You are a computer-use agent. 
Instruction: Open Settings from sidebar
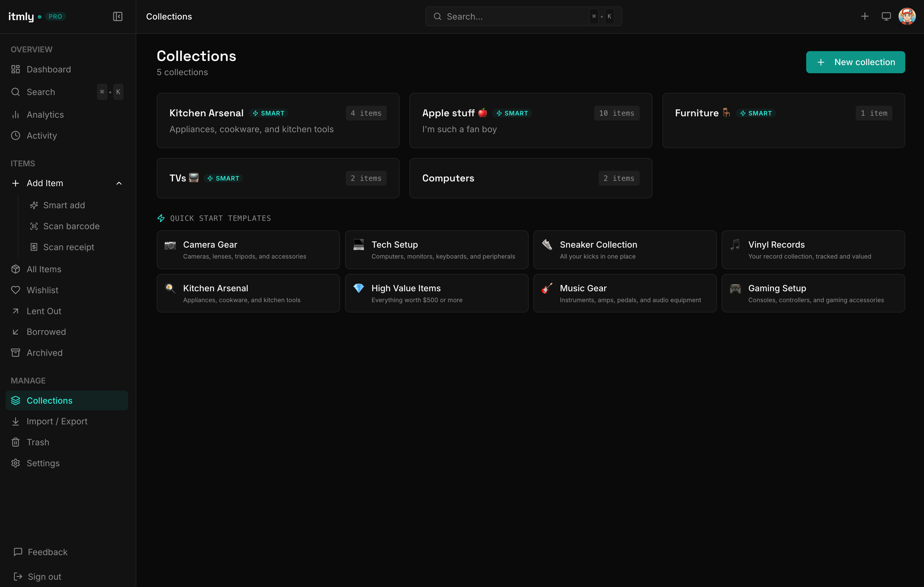43,463
